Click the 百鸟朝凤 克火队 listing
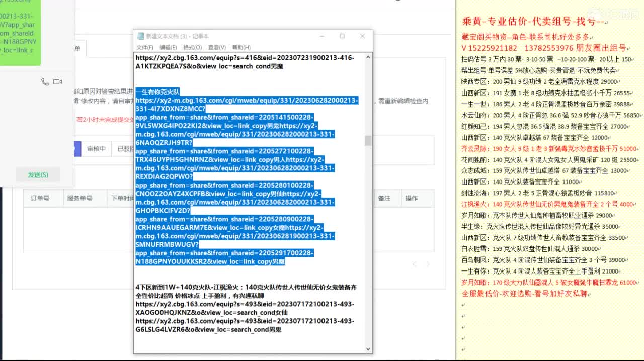Image resolution: width=644 pixels, height=361 pixels. pos(543,260)
